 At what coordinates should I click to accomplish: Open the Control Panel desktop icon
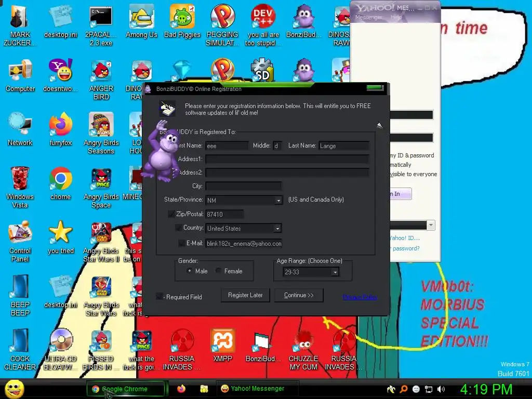point(20,241)
